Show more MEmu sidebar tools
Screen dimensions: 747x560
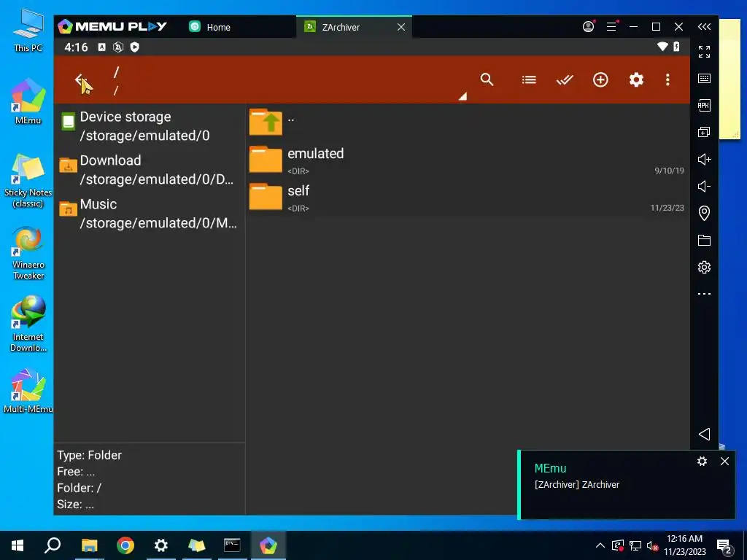(x=704, y=294)
